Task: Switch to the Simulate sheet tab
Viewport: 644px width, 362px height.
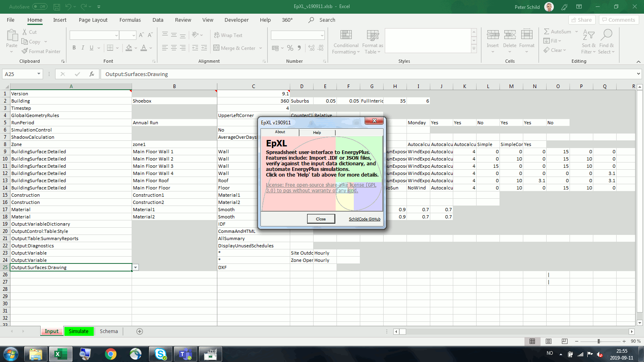Action: [x=78, y=331]
